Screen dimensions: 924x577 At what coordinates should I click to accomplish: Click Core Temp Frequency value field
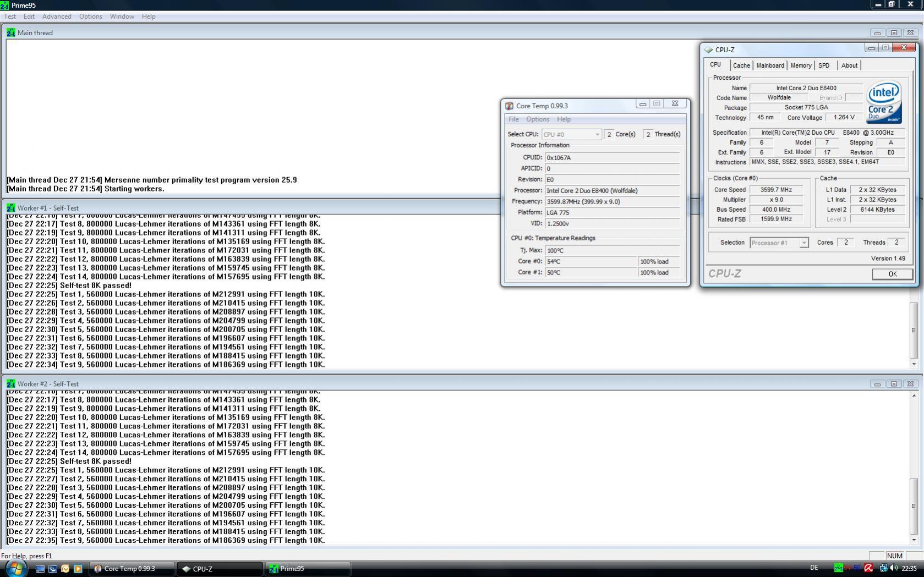[612, 201]
